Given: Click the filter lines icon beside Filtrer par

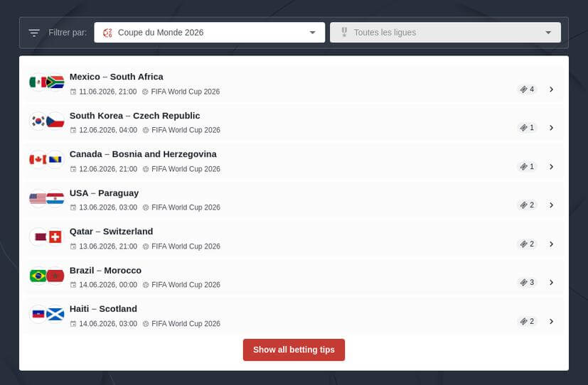Looking at the screenshot, I should (x=34, y=33).
